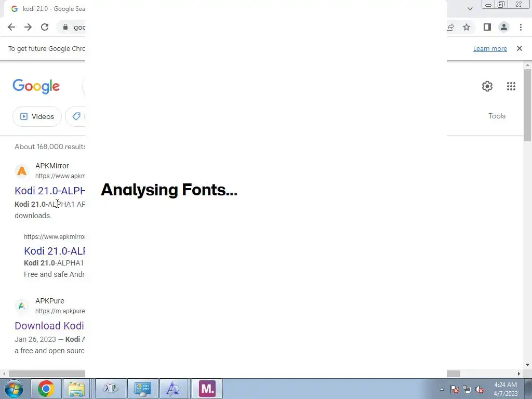Go to Google home via logo

point(36,86)
